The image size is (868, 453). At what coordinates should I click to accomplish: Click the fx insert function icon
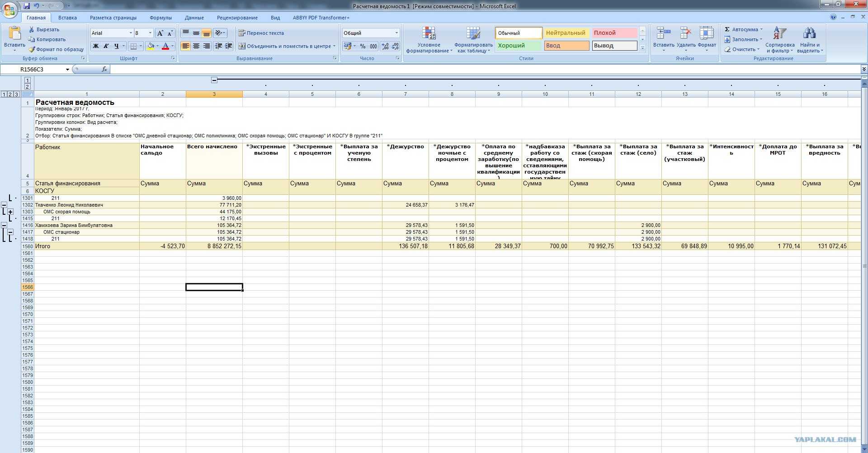104,69
